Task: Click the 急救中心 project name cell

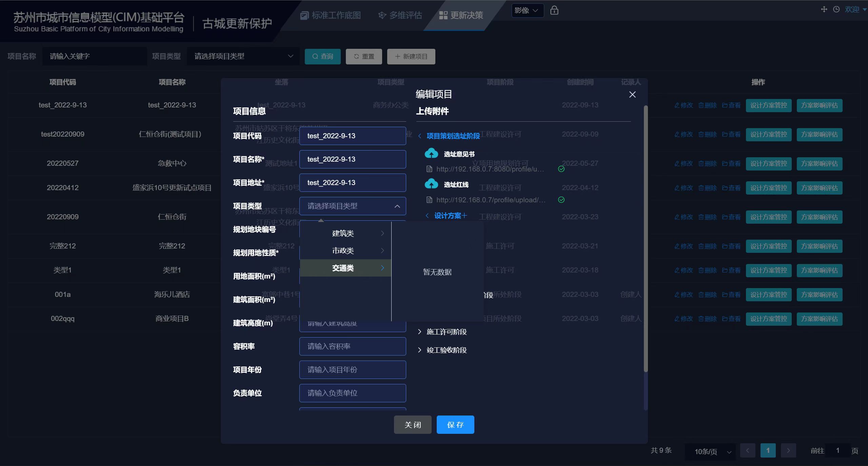Action: click(172, 163)
